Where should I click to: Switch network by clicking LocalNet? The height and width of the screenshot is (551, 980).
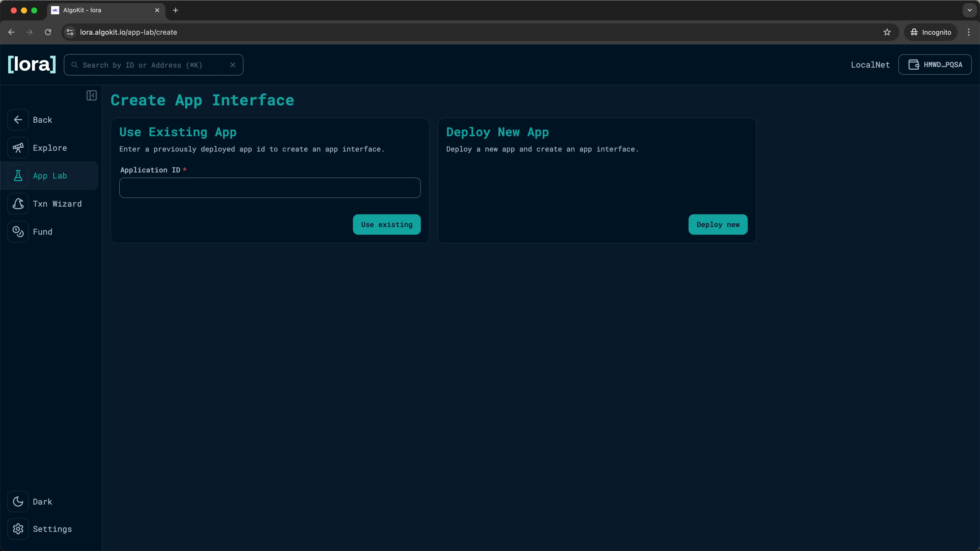[870, 64]
